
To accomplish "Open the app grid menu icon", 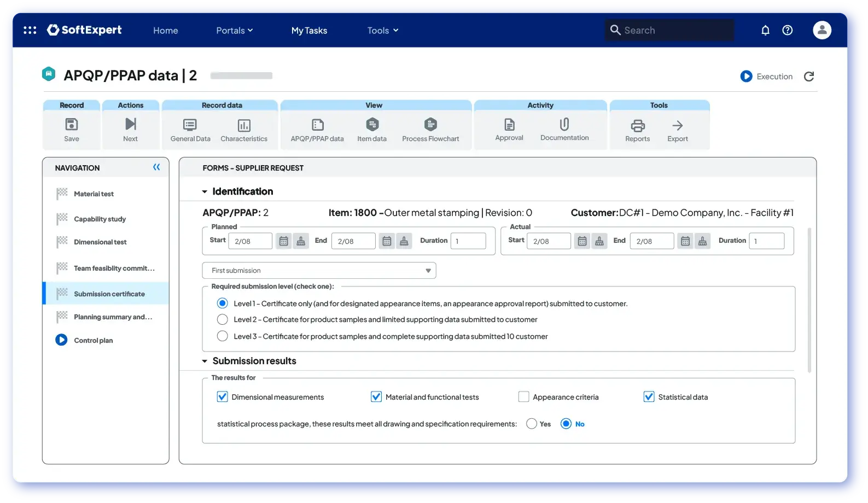I will [x=30, y=30].
